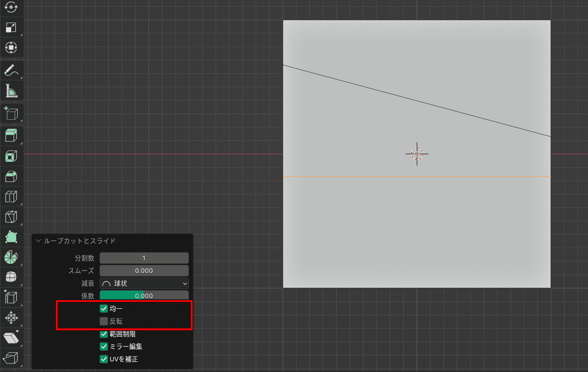Select the Shear tool
The image size is (588, 372).
[11, 338]
